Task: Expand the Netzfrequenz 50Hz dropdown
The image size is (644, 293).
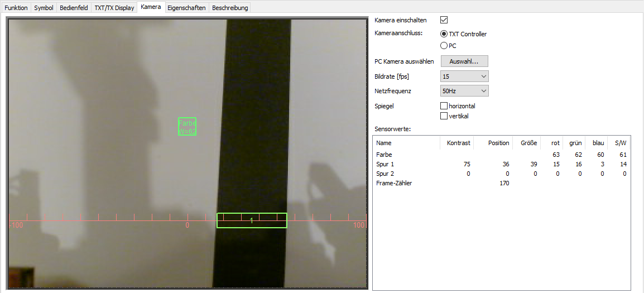Action: [464, 91]
